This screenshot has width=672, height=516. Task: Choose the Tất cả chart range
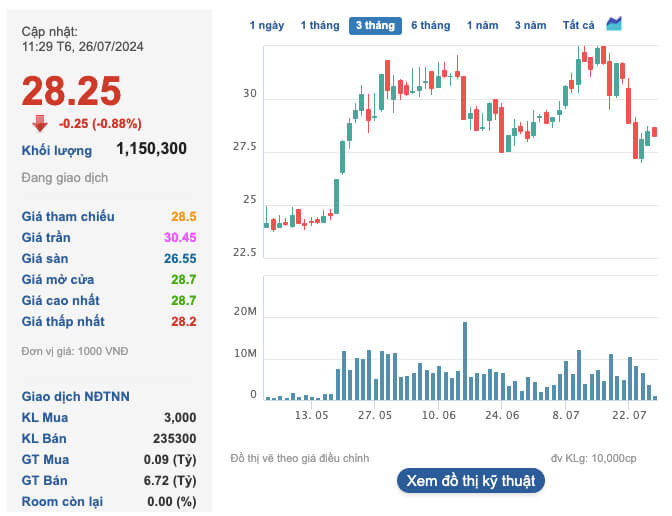(578, 25)
